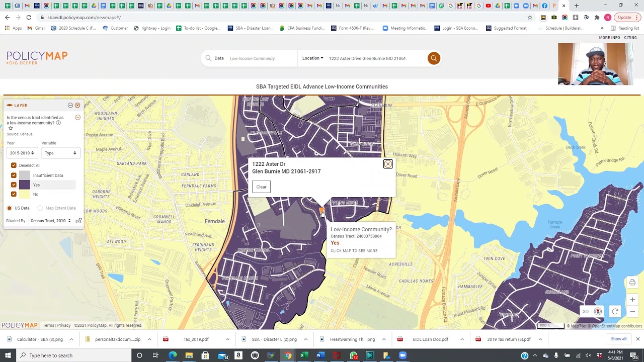Minimize the Layer panel
Viewport: 644px width, 362px height.
(70, 105)
